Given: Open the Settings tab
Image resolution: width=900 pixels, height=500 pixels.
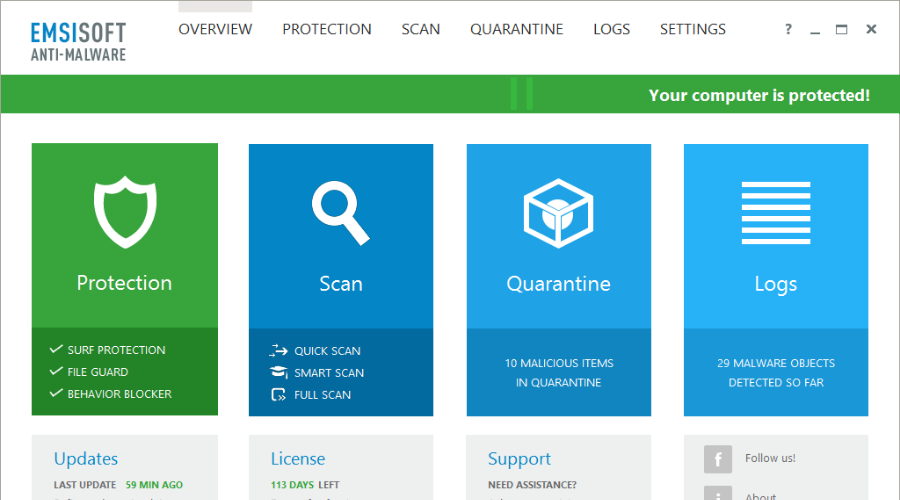Looking at the screenshot, I should tap(693, 29).
